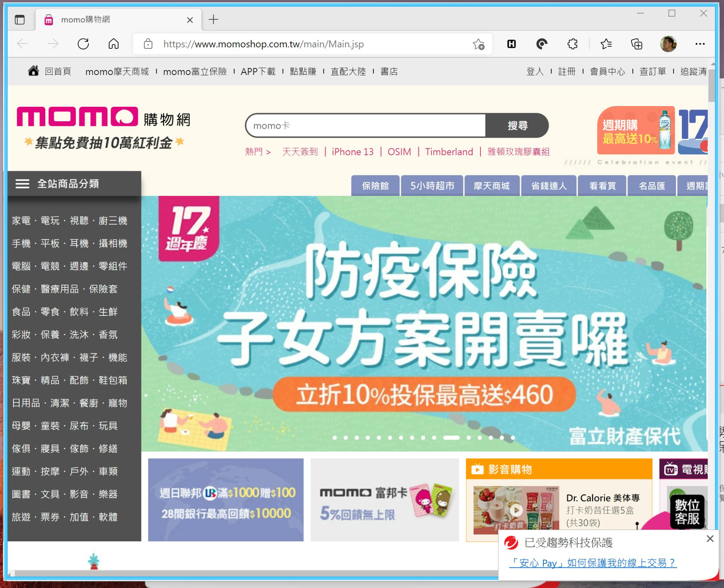
Task: Refresh the current page
Action: (x=83, y=44)
